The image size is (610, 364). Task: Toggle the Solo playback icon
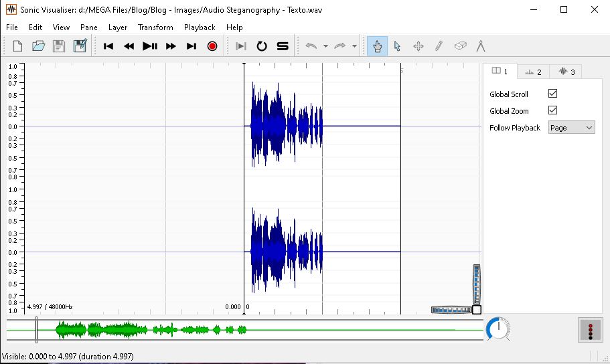283,46
